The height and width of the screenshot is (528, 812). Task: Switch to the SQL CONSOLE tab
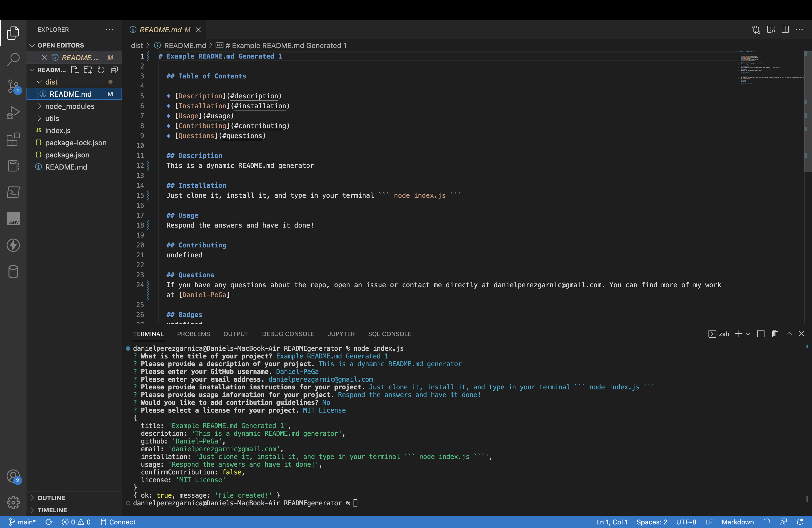click(x=390, y=334)
